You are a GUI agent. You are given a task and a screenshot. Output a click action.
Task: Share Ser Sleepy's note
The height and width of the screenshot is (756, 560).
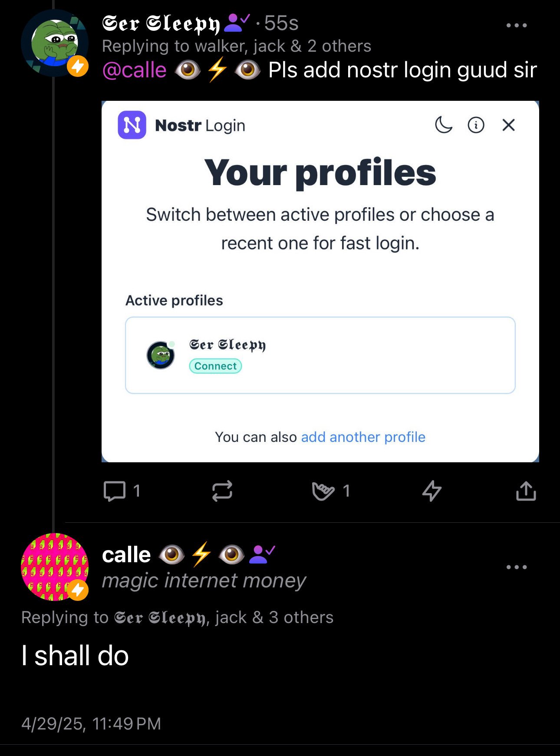pos(526,491)
